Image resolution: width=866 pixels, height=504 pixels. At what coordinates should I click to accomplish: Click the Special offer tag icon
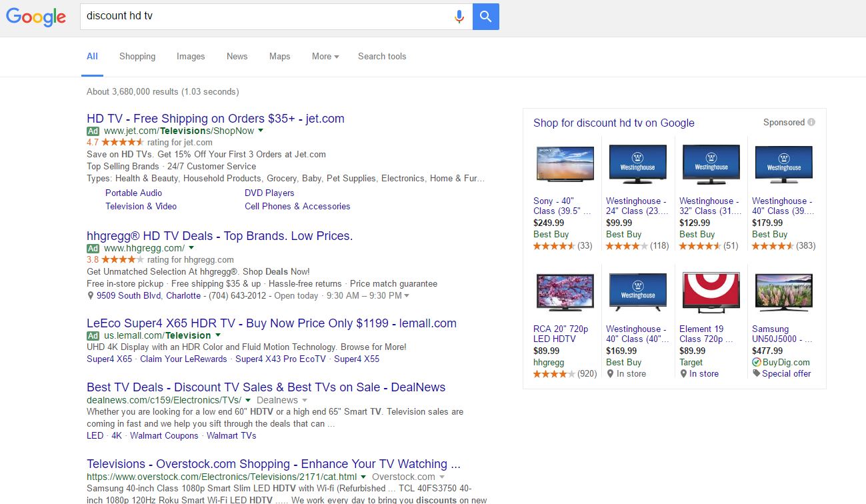[x=756, y=374]
